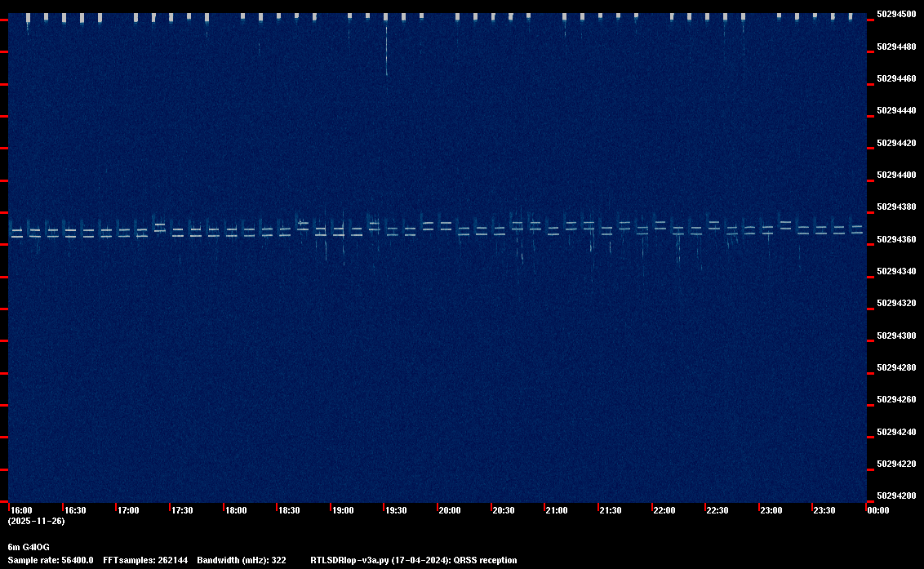Image resolution: width=924 pixels, height=569 pixels.
Task: Click the 50294300 frequency label
Action: coord(896,336)
